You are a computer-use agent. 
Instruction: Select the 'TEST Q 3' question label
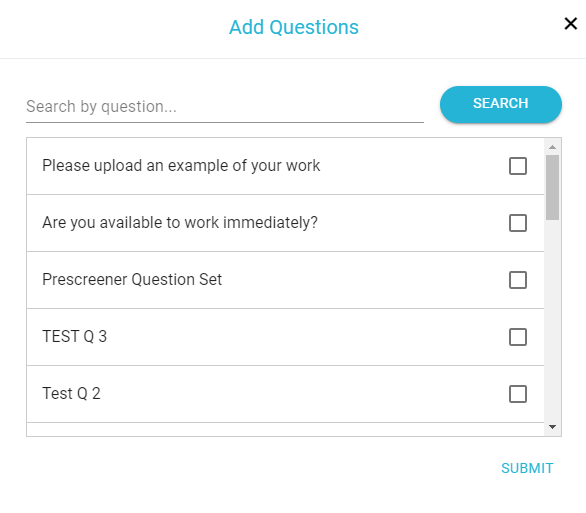pos(74,336)
